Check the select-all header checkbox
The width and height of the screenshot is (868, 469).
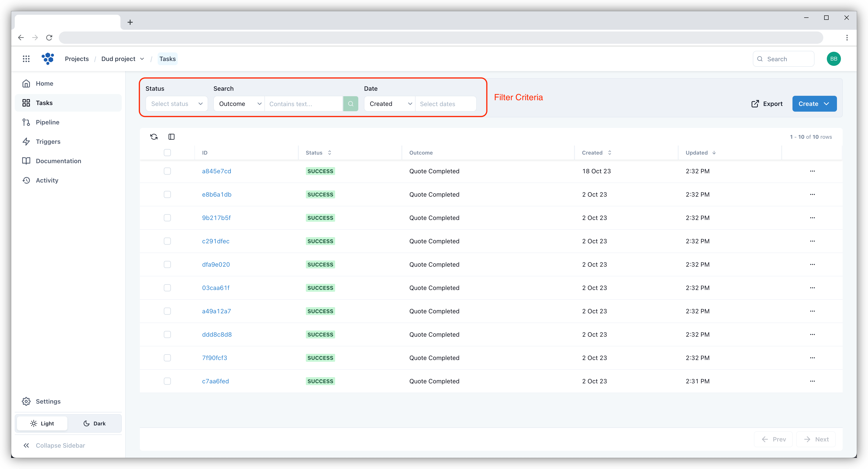167,153
